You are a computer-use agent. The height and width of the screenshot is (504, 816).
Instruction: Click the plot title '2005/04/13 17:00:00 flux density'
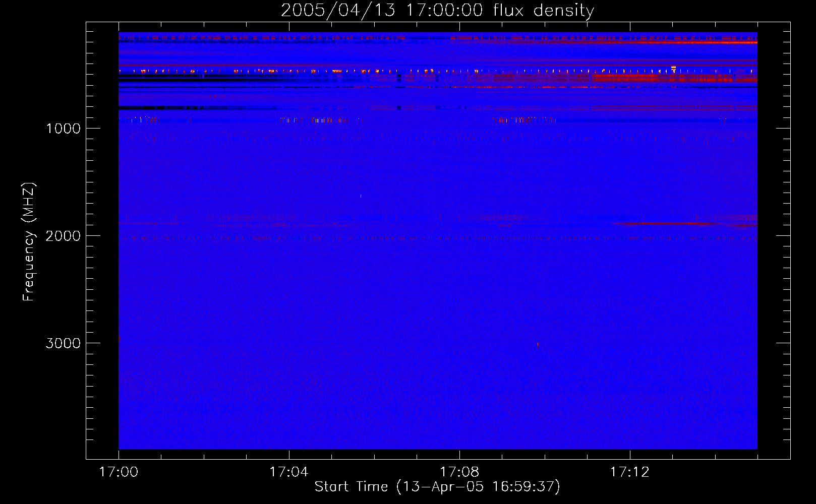(x=437, y=10)
